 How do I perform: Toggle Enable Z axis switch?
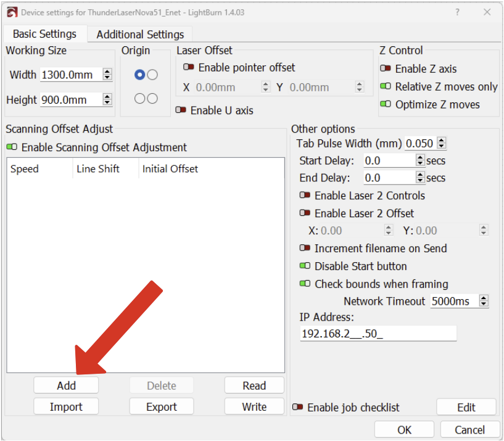(386, 69)
